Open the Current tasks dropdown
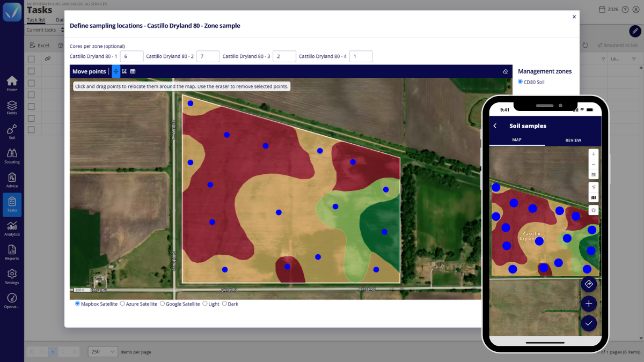 point(46,30)
